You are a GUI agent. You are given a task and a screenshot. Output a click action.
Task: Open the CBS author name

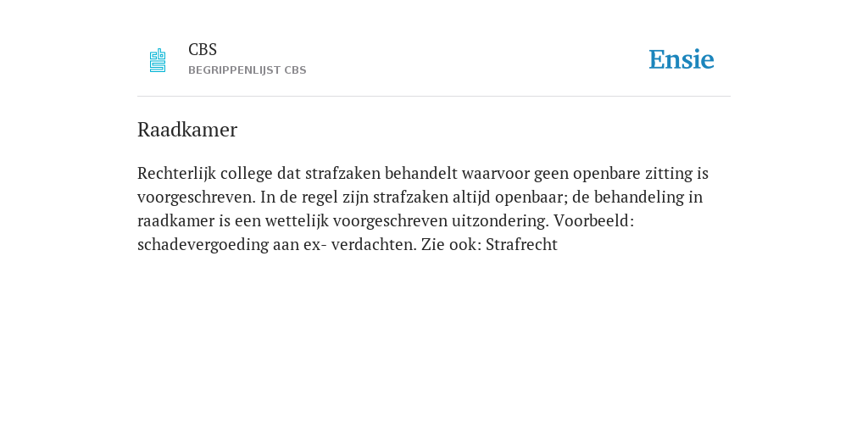pyautogui.click(x=203, y=50)
